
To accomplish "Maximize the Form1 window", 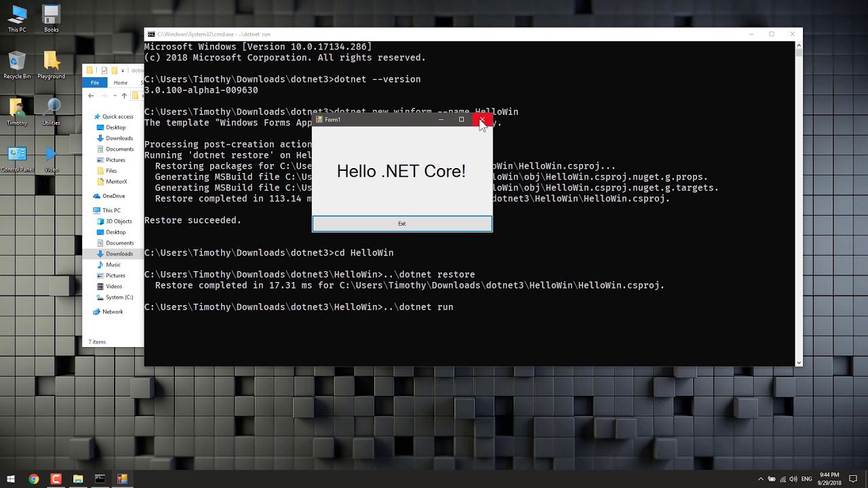I will coord(461,119).
